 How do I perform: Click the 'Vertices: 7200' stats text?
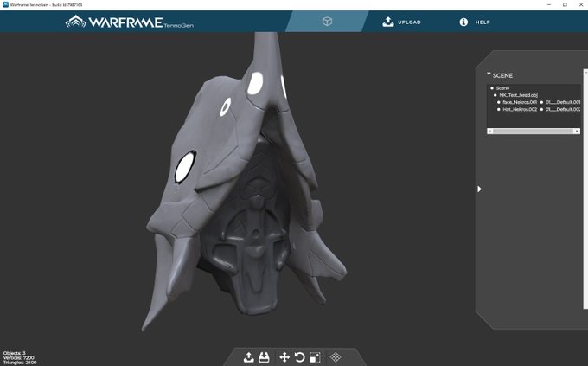[19, 357]
